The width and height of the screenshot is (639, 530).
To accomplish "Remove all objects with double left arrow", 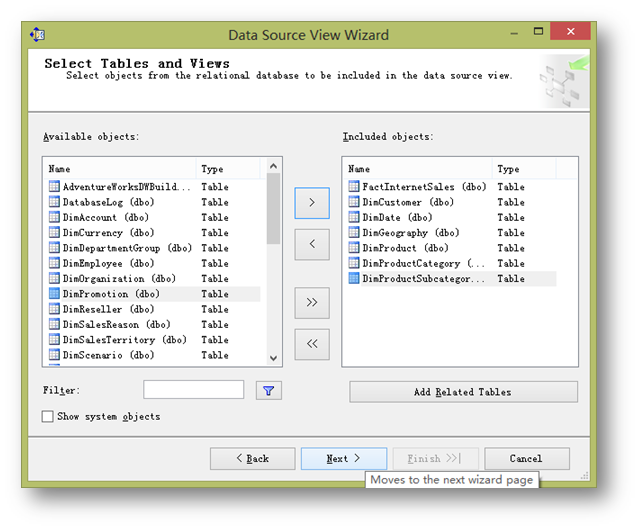I will pyautogui.click(x=312, y=344).
